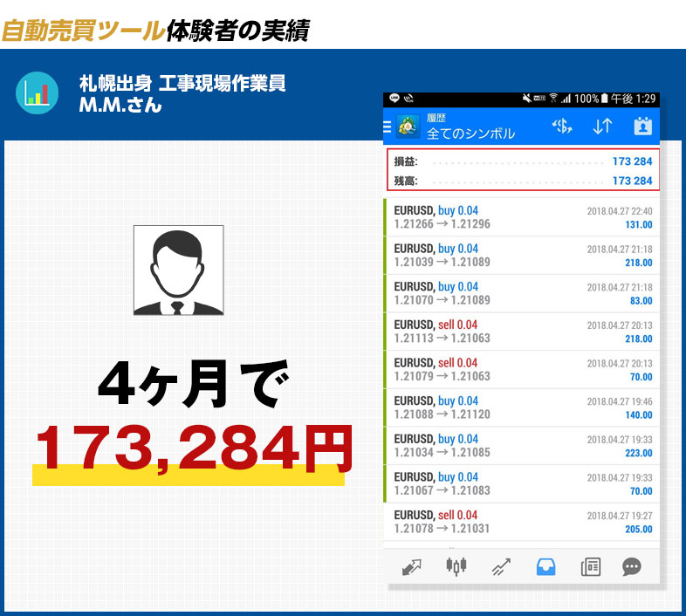Screen dimensions: 686x616
Task: Tap the Wi-Fi indicator in status bar
Action: click(x=553, y=99)
